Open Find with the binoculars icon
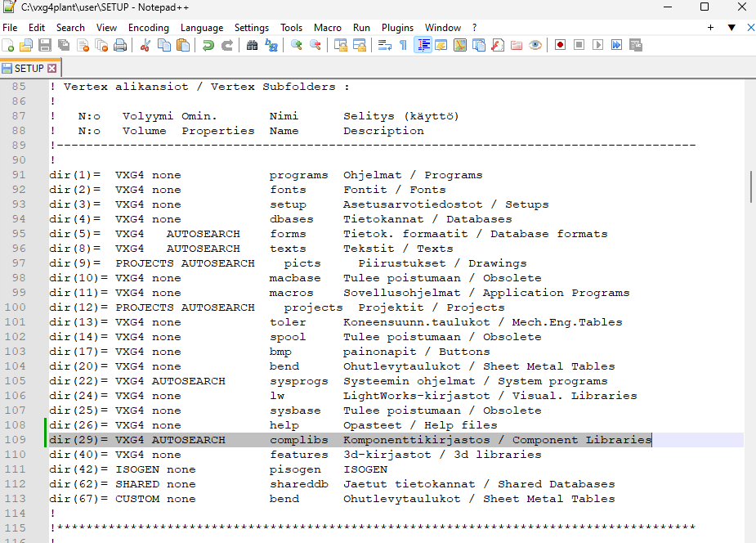The height and width of the screenshot is (543, 756). coord(253,45)
